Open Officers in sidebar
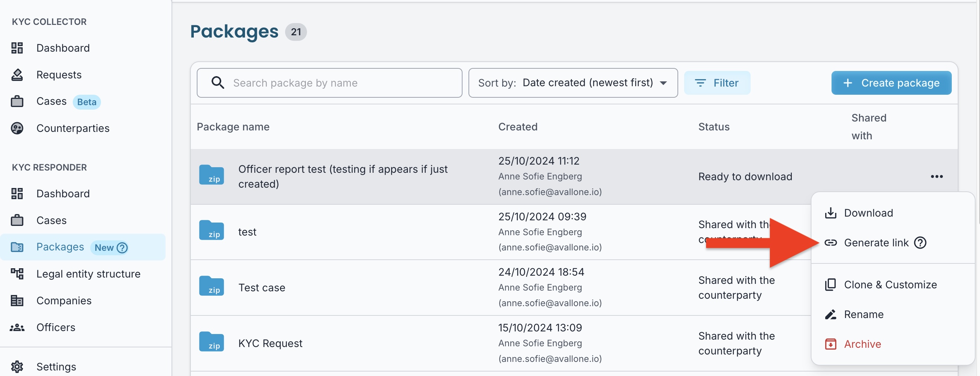Viewport: 980px width, 376px height. (x=56, y=327)
